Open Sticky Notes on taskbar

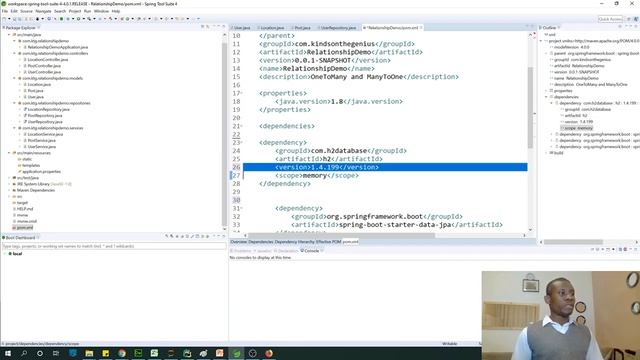pos(105,353)
